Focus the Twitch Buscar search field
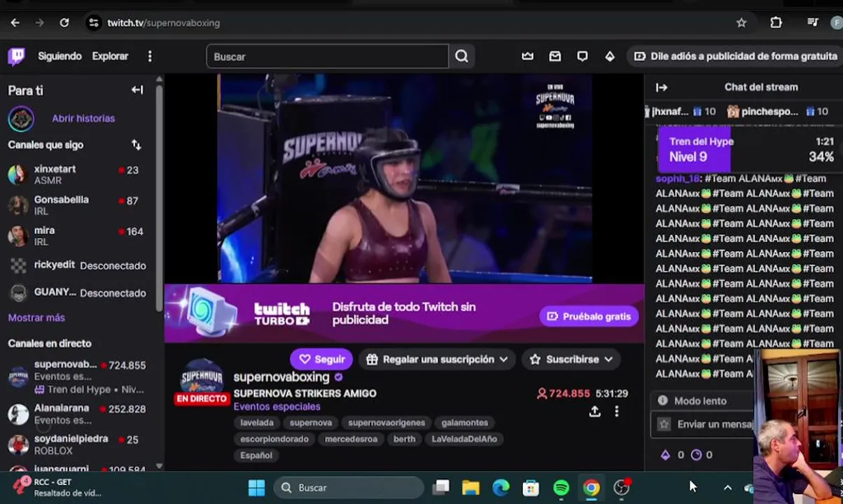This screenshot has width=843, height=504. 327,57
